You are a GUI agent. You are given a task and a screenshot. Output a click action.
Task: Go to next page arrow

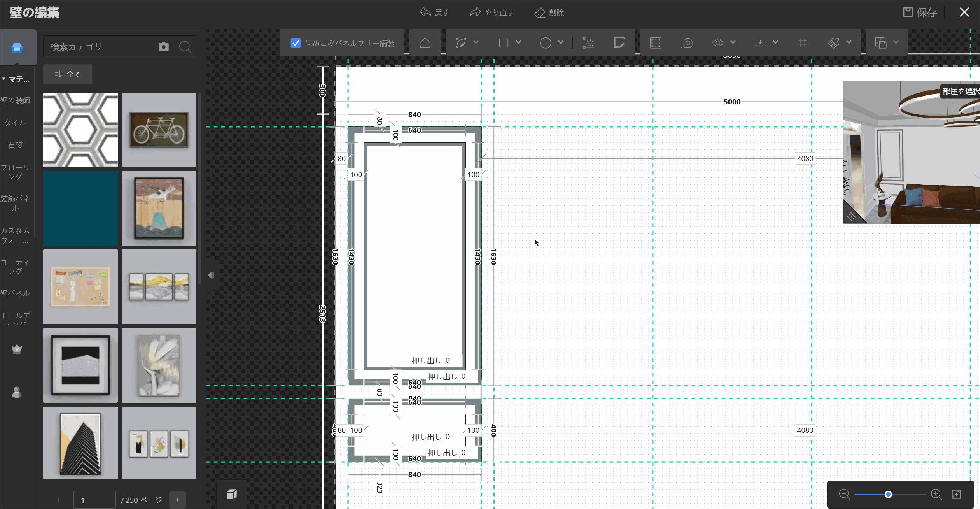point(178,500)
